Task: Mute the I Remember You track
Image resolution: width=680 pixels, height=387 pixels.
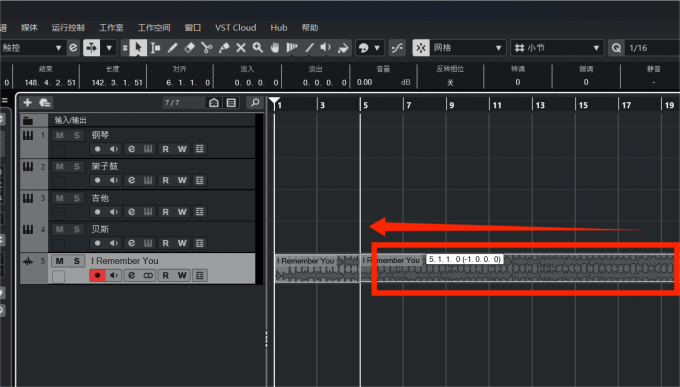Action: pos(59,261)
